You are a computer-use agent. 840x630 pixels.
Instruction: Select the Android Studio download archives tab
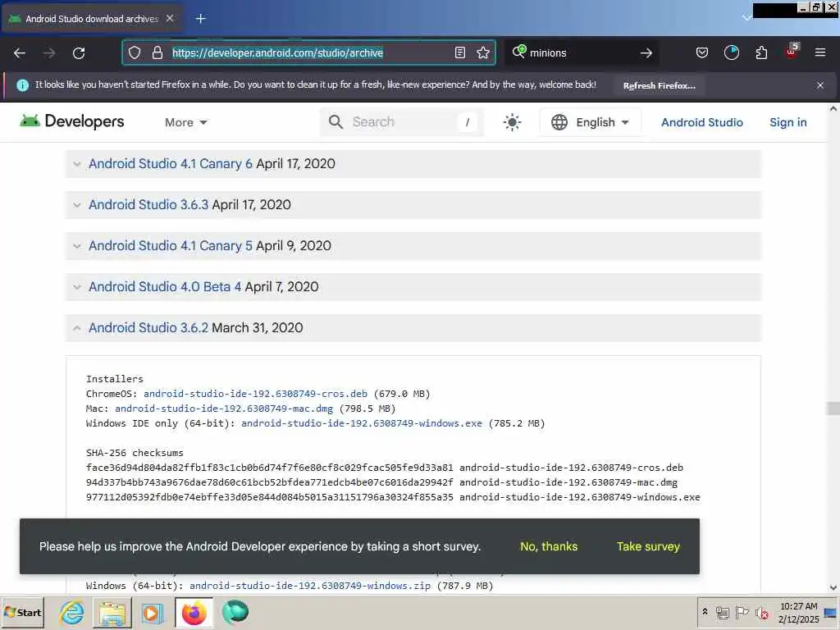[x=91, y=19]
